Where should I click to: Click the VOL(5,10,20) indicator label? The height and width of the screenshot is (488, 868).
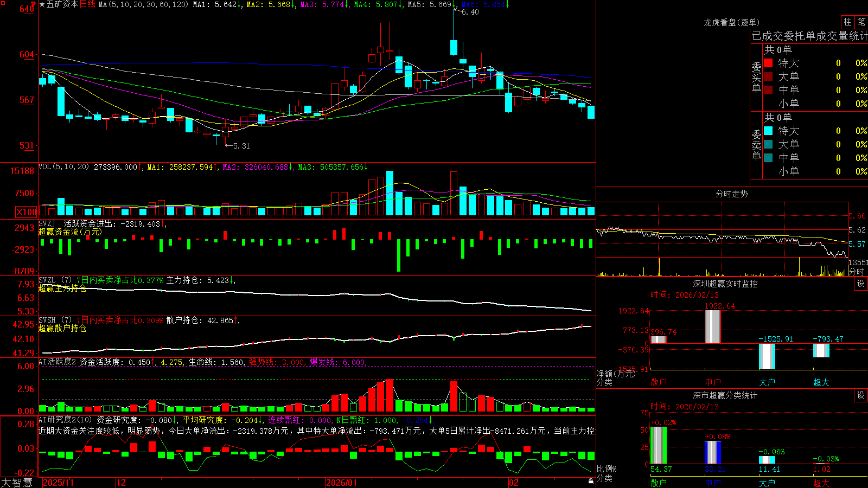click(x=64, y=166)
